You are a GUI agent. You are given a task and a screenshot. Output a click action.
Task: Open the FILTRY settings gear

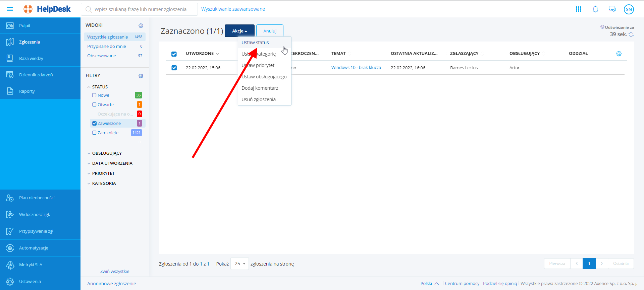pos(141,76)
